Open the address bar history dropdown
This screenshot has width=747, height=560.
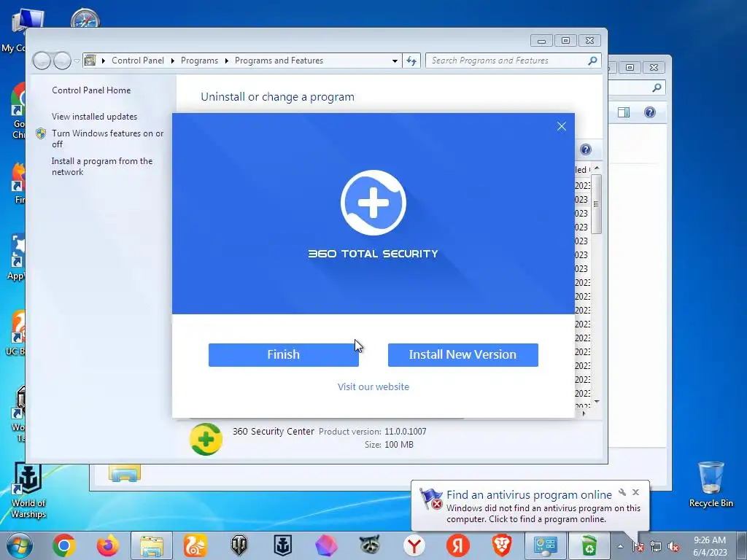click(395, 61)
